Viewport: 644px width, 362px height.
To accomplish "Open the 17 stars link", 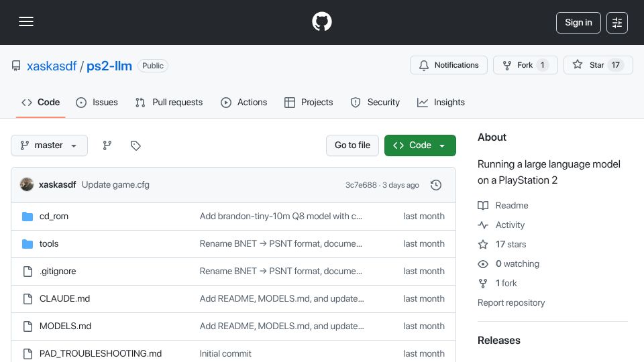I will (x=511, y=244).
